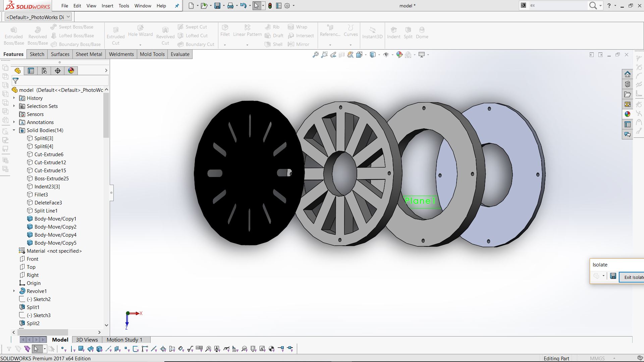Click the Zoom to Fit icon
Viewport: 644px width, 362px height.
pyautogui.click(x=315, y=55)
